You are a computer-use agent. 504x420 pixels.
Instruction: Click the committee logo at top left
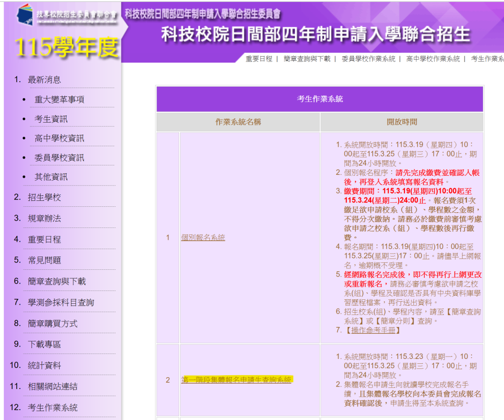[66, 15]
